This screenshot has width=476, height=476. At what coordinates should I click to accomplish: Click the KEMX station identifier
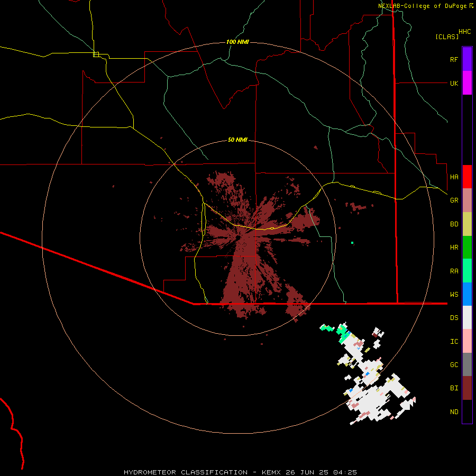[271, 472]
